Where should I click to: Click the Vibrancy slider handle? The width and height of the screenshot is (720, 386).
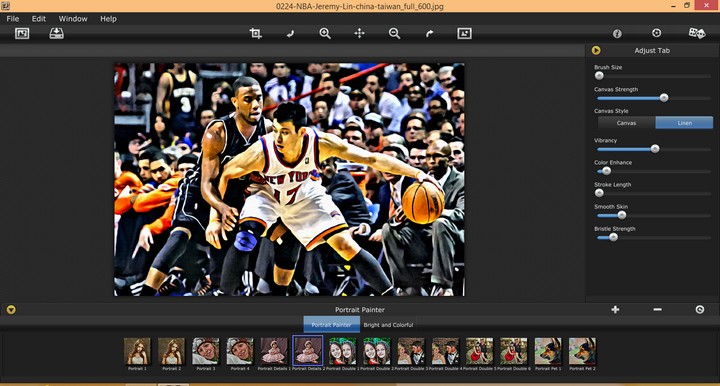655,149
